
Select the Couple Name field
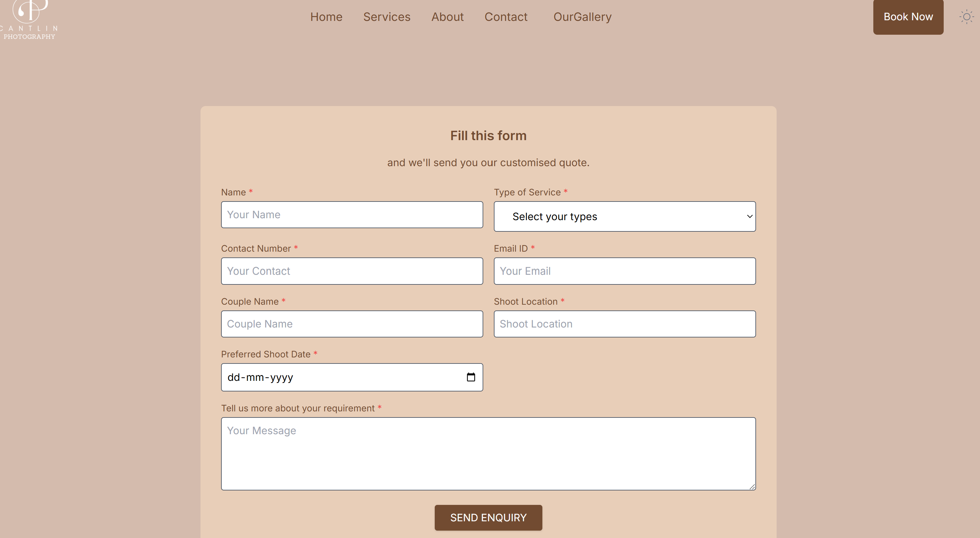[352, 324]
